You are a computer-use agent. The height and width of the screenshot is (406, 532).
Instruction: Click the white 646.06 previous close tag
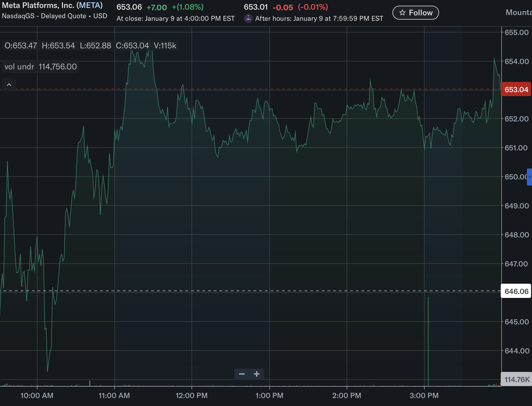(516, 291)
